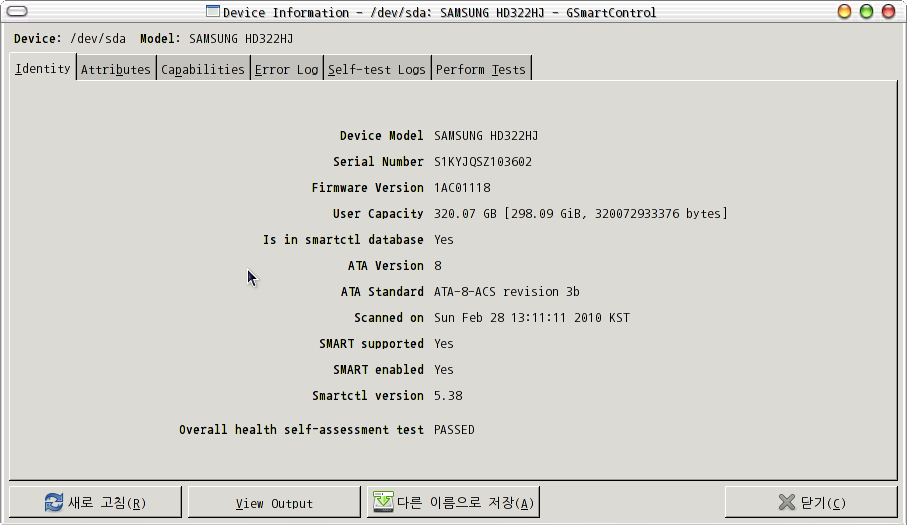The height and width of the screenshot is (525, 907).
Task: Minimize window with the orange button
Action: (844, 12)
